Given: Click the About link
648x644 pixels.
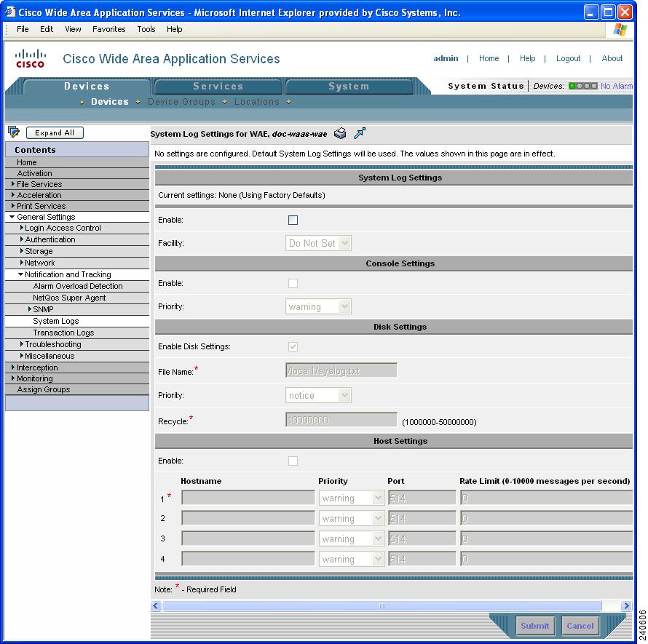Looking at the screenshot, I should pyautogui.click(x=612, y=58).
